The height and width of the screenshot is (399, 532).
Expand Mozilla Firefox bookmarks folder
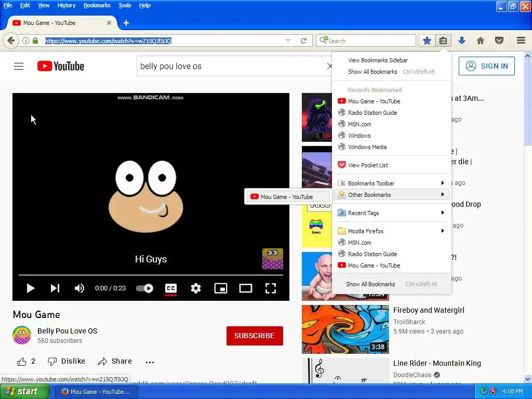392,231
